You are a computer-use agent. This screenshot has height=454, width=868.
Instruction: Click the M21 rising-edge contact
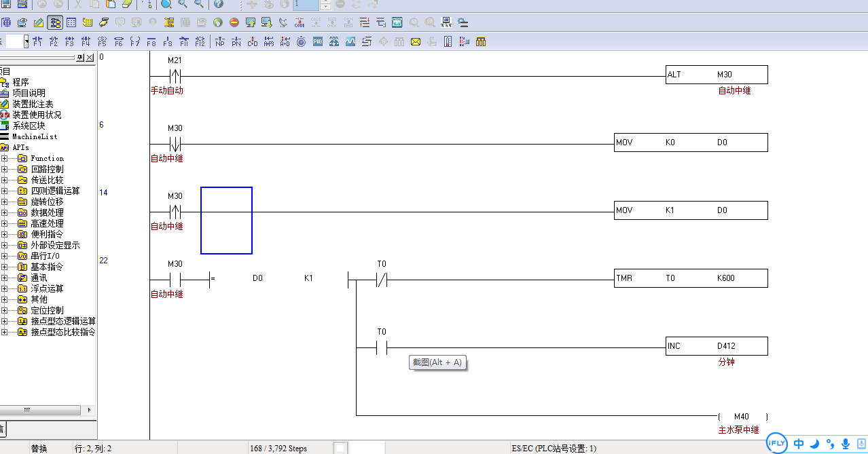175,75
